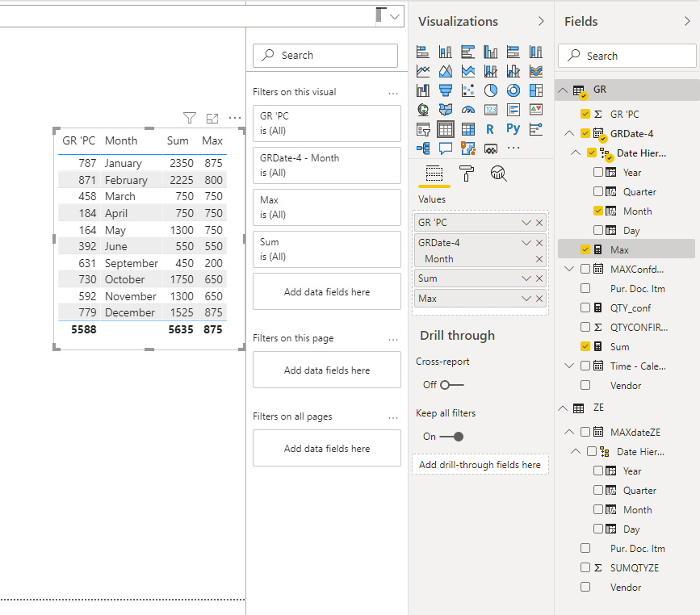Select the KPI visual
The width and height of the screenshot is (700, 615).
pos(536,110)
